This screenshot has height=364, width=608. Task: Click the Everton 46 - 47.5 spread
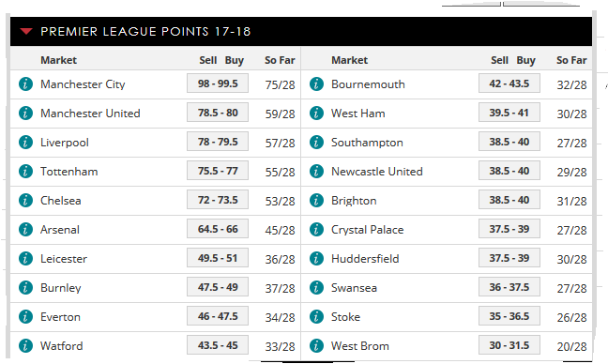pyautogui.click(x=218, y=316)
